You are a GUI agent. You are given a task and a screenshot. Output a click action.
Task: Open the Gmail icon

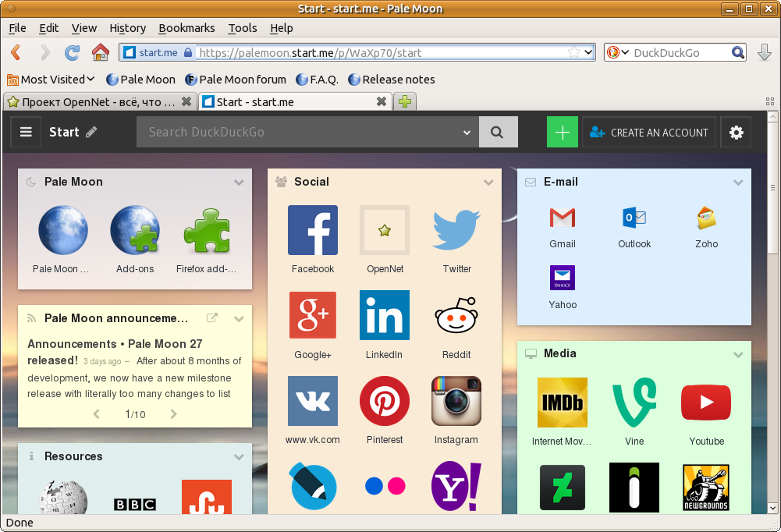pyautogui.click(x=563, y=218)
